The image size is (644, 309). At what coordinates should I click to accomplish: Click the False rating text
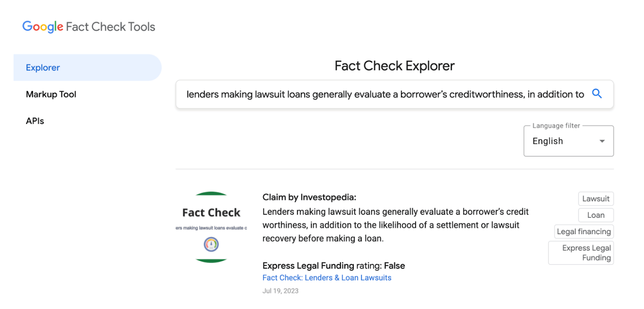[395, 266]
